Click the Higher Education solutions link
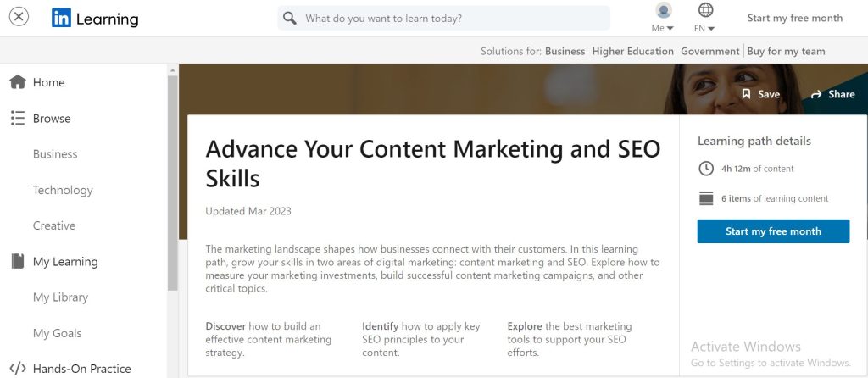This screenshot has height=378, width=868. [633, 51]
